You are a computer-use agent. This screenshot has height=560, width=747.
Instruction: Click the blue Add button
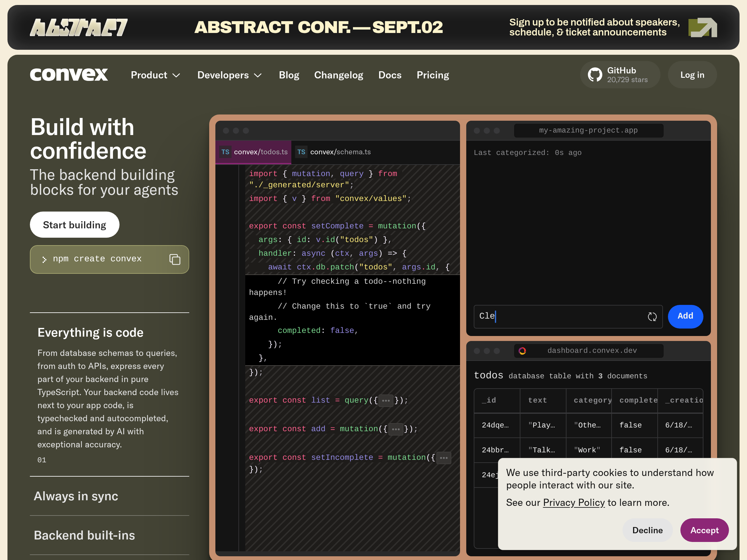tap(685, 316)
